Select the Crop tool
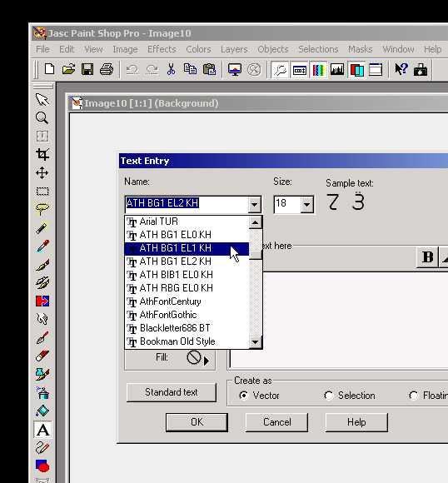Image resolution: width=448 pixels, height=483 pixels. coord(42,154)
